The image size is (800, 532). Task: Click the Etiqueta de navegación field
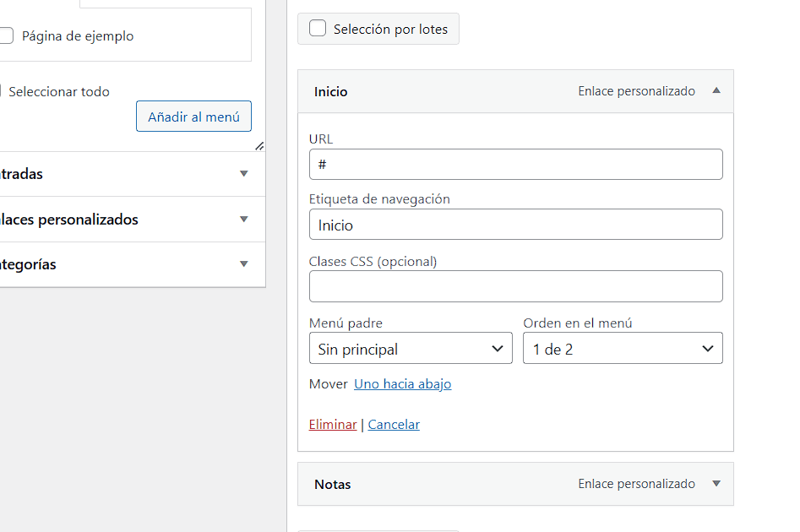[515, 225]
